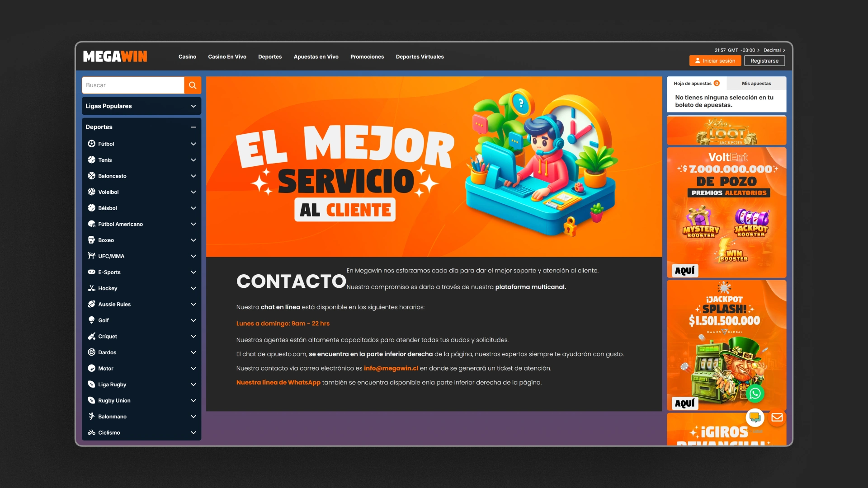
Task: Click the UFC/MMA icon
Action: [91, 256]
